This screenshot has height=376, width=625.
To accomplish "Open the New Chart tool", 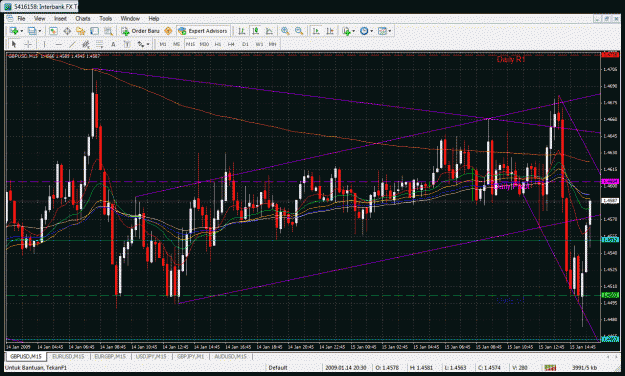I will coord(14,31).
